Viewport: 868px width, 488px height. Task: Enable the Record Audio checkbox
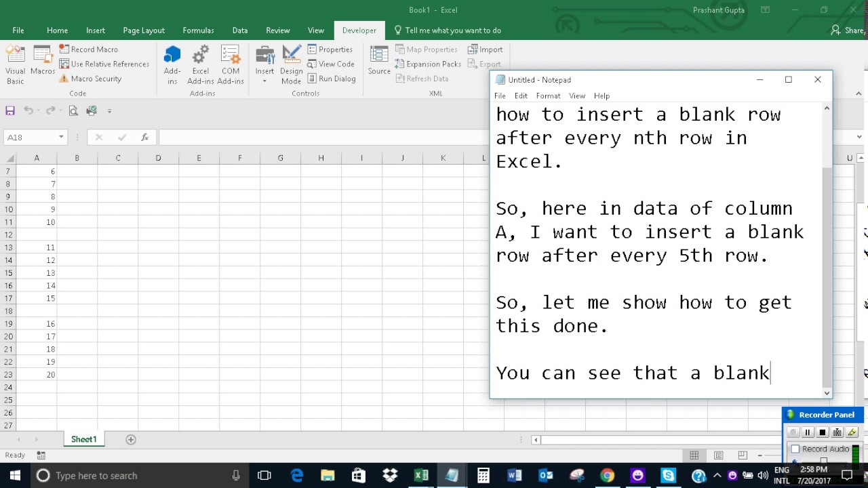tap(795, 449)
